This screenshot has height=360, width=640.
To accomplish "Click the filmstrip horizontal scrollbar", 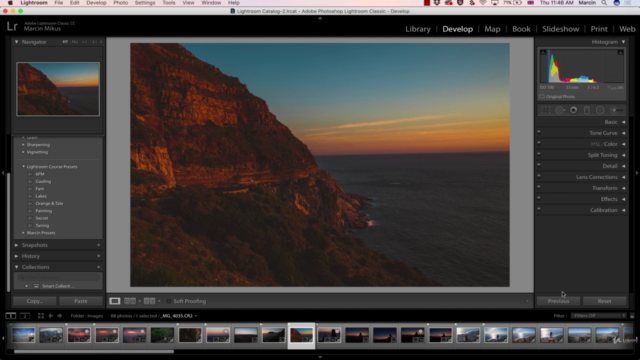I will tap(94, 351).
